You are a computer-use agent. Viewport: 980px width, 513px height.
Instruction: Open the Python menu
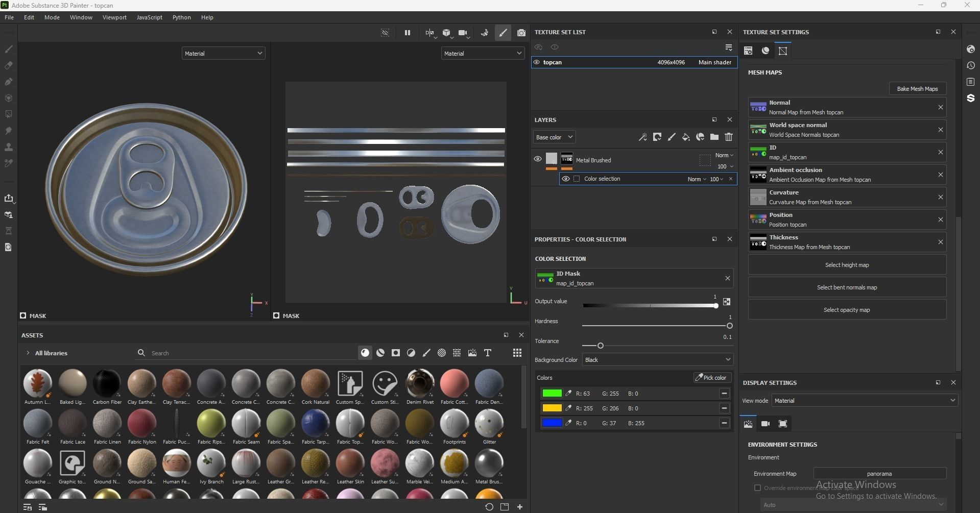click(182, 17)
